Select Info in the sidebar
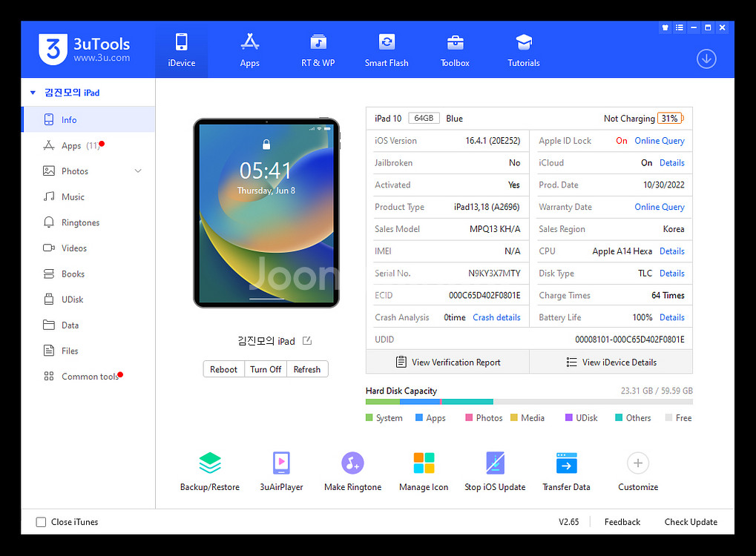 [89, 119]
